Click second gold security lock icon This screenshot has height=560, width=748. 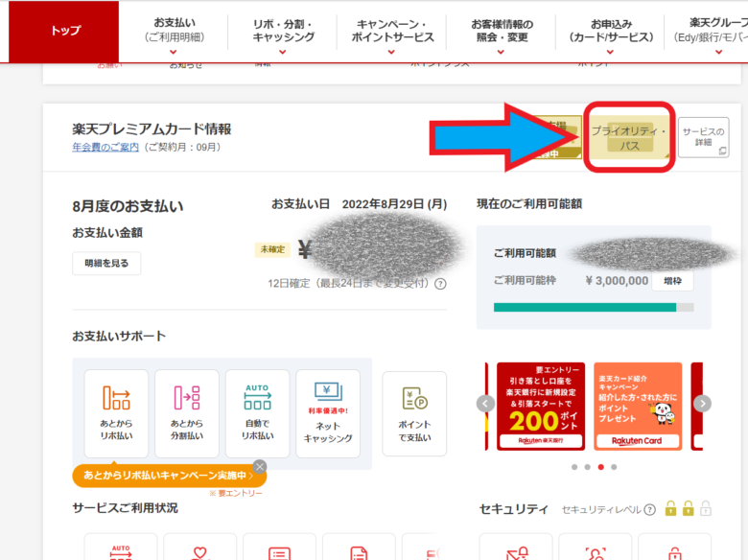[688, 508]
